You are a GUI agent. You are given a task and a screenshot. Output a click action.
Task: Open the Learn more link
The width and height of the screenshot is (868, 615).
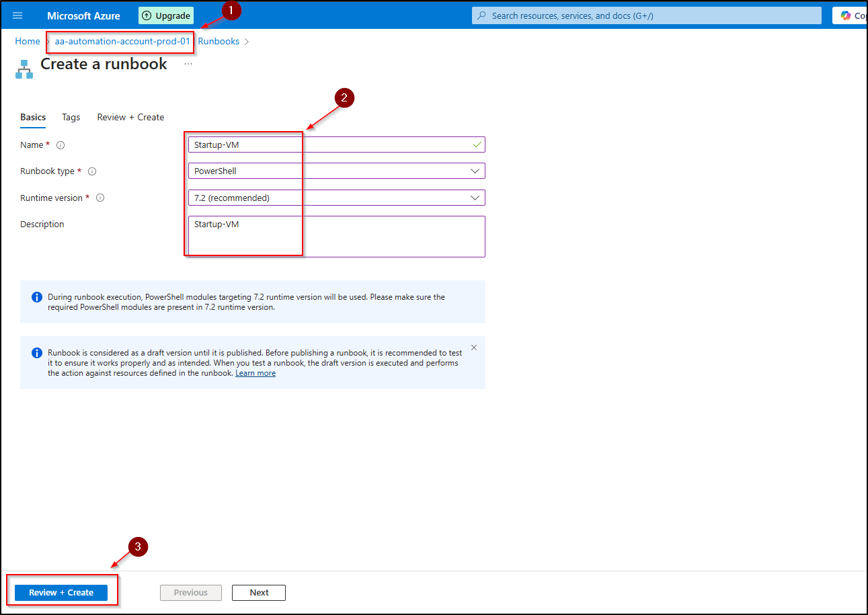pos(255,373)
